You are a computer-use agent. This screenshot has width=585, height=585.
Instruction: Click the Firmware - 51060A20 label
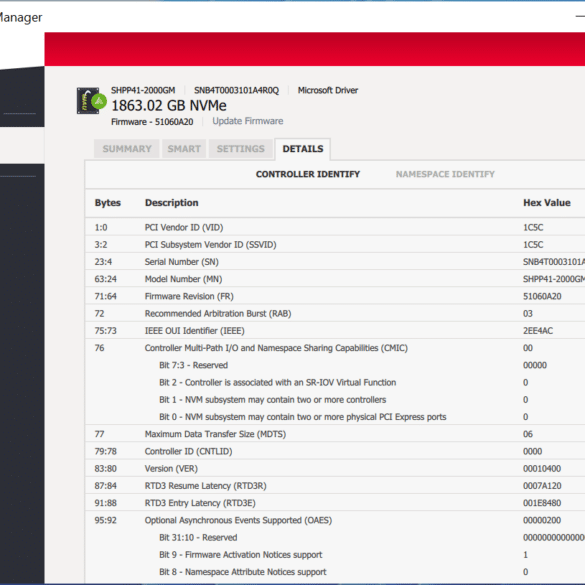click(x=152, y=122)
